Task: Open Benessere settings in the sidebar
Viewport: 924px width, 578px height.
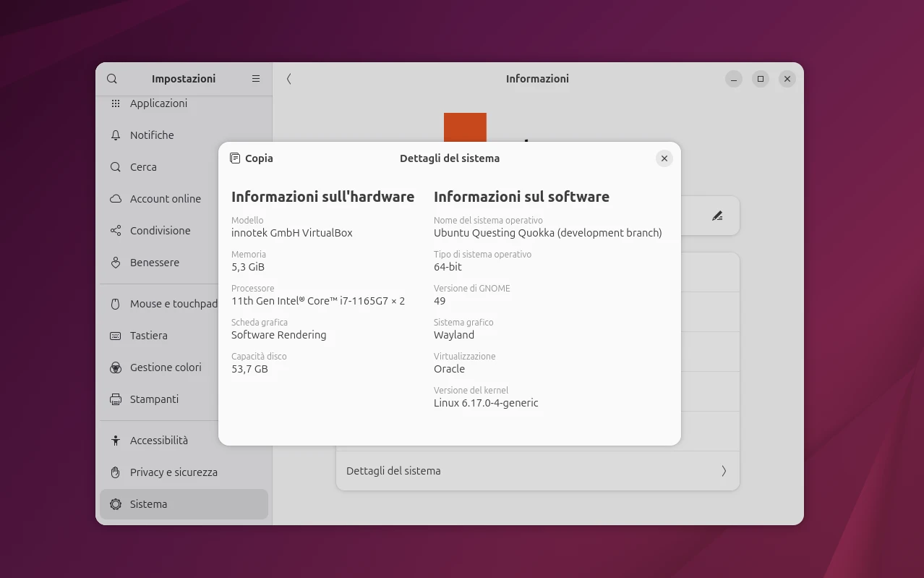Action: [154, 263]
